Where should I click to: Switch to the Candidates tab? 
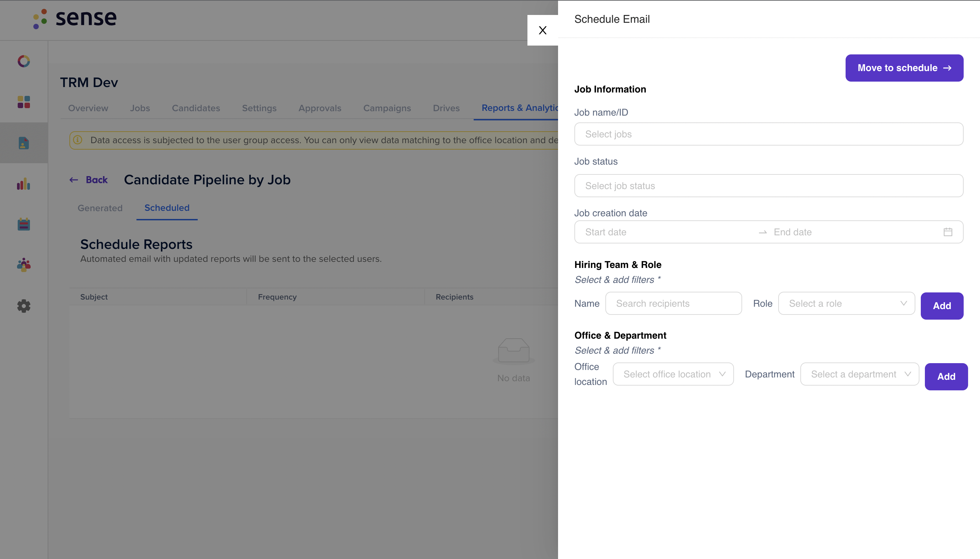pyautogui.click(x=196, y=108)
